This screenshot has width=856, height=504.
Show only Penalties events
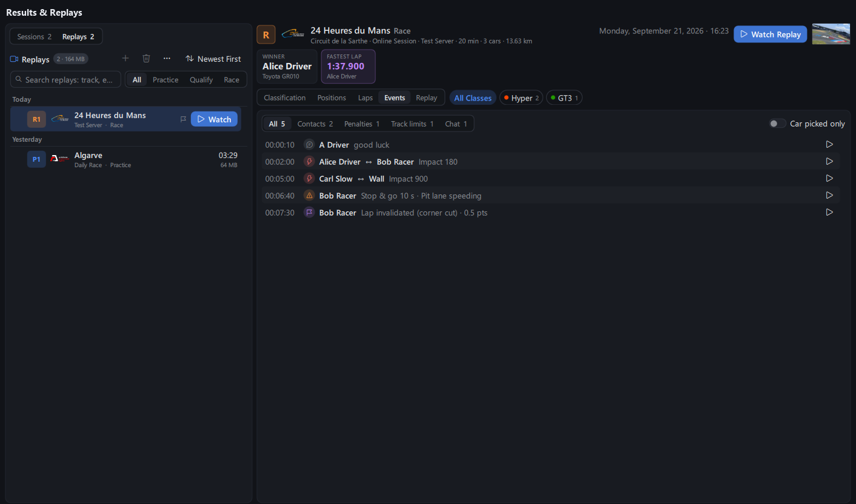click(x=362, y=124)
